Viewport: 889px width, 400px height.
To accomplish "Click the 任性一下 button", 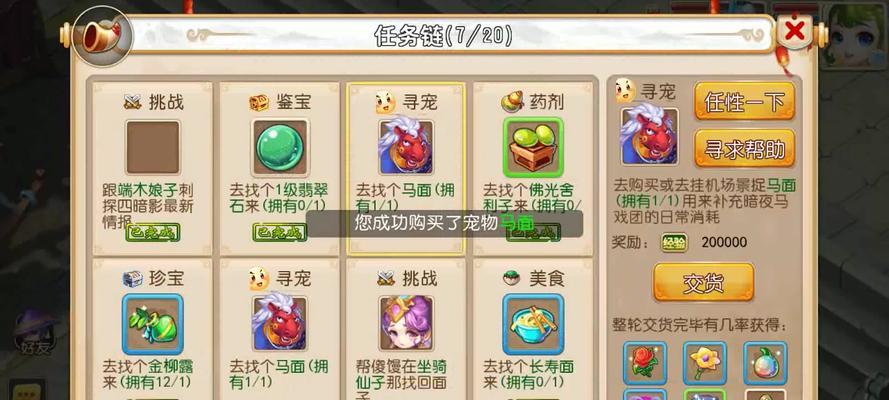I will tap(744, 101).
